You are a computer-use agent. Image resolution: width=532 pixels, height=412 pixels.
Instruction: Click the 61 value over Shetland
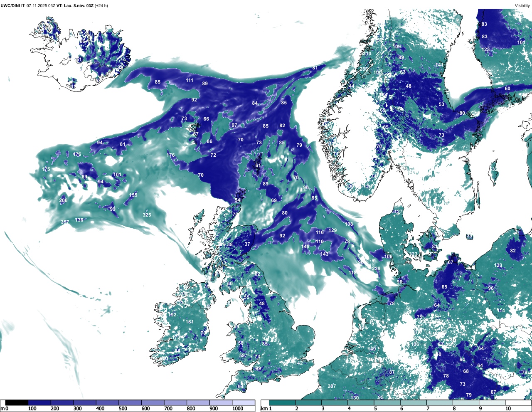tap(258, 165)
